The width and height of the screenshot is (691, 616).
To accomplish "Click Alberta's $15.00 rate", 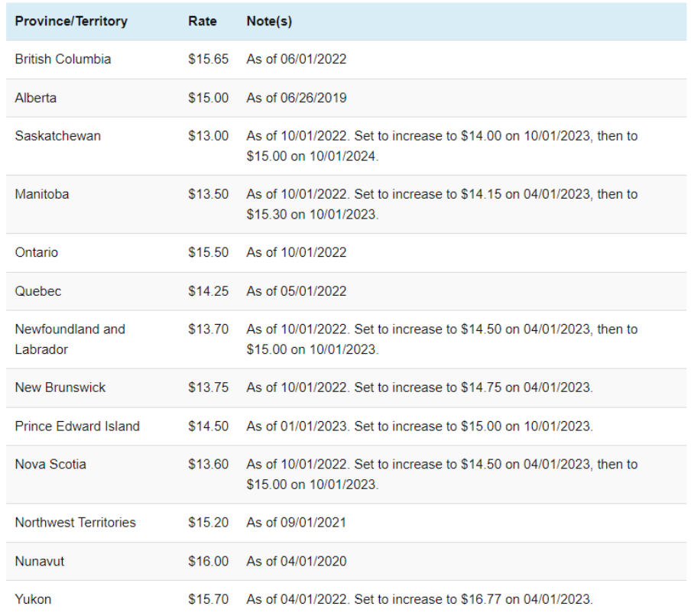I will click(x=209, y=98).
